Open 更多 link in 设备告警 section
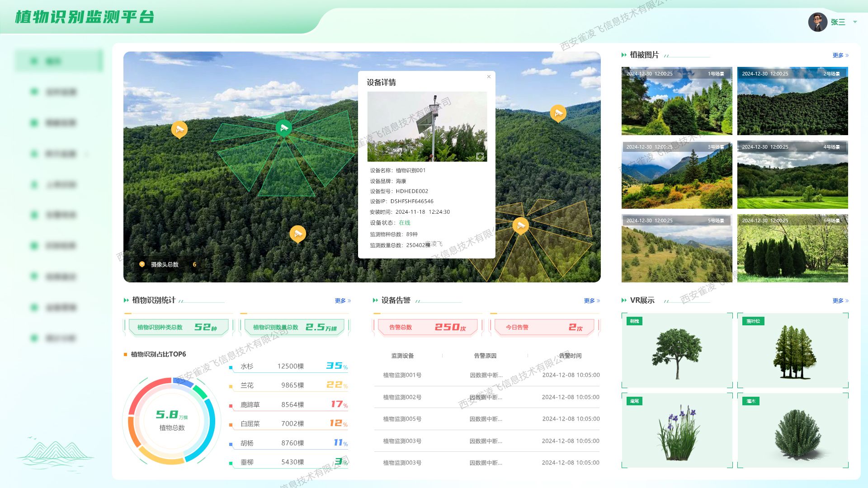Image resolution: width=868 pixels, height=488 pixels. coord(591,300)
